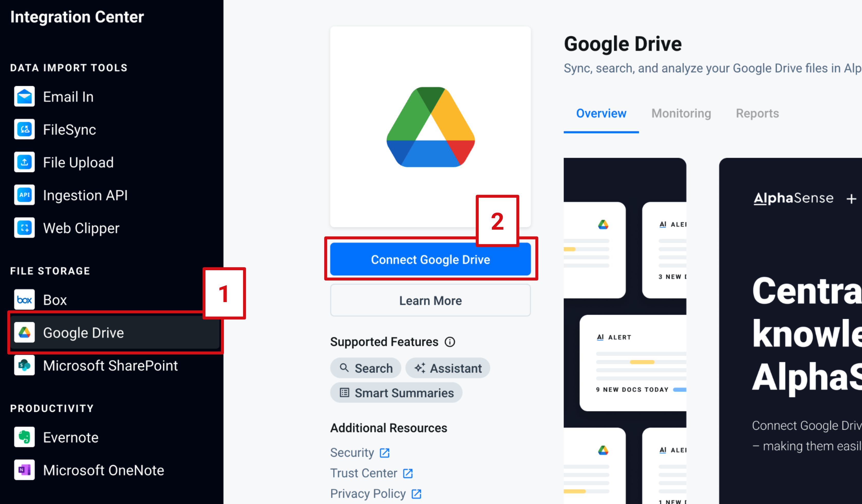Click the DATA IMPORT TOOLS section label

69,68
